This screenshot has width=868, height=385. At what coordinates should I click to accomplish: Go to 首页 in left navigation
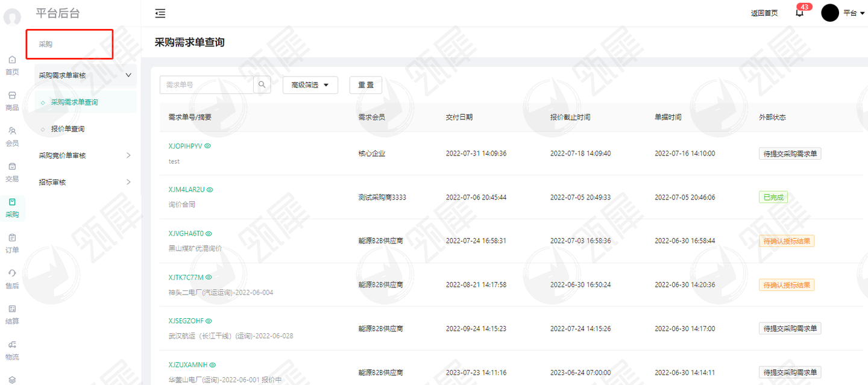pyautogui.click(x=12, y=65)
